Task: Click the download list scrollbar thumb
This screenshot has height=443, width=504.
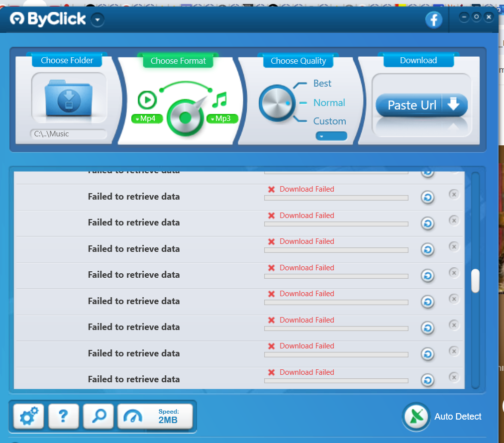Action: 475,281
